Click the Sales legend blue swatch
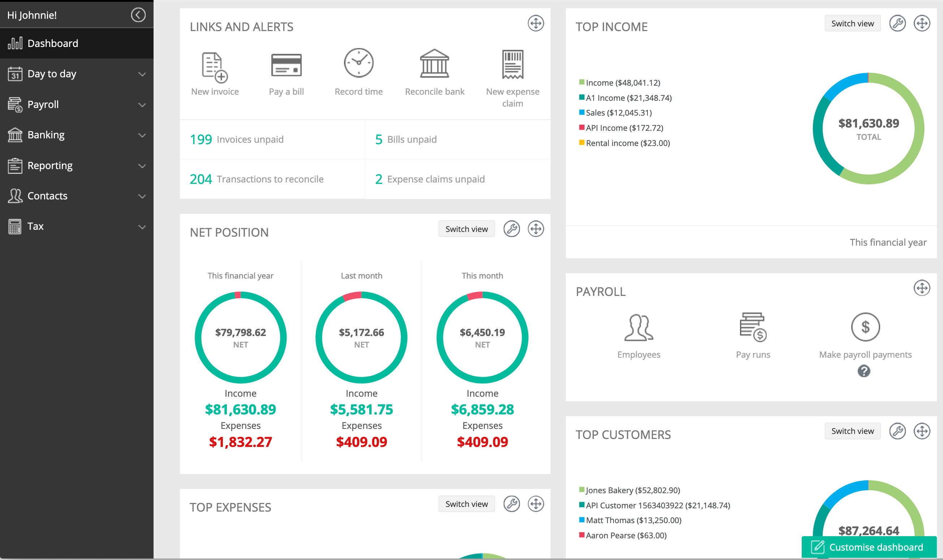Screen dimensions: 943x560 (582, 112)
